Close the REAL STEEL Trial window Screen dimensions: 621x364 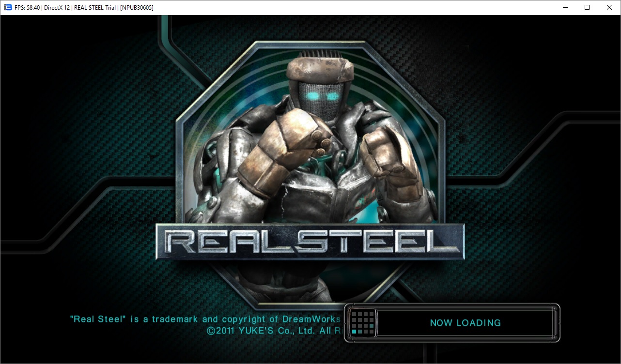609,7
